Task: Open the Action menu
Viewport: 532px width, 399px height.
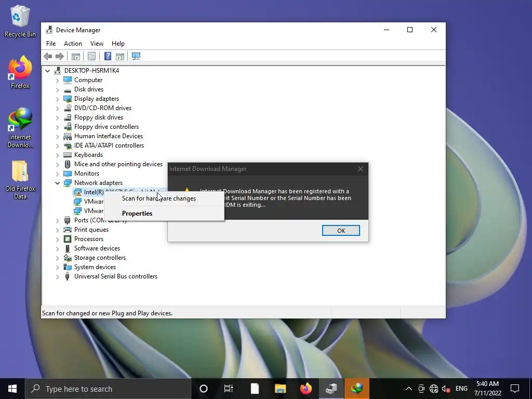Action: [x=73, y=44]
